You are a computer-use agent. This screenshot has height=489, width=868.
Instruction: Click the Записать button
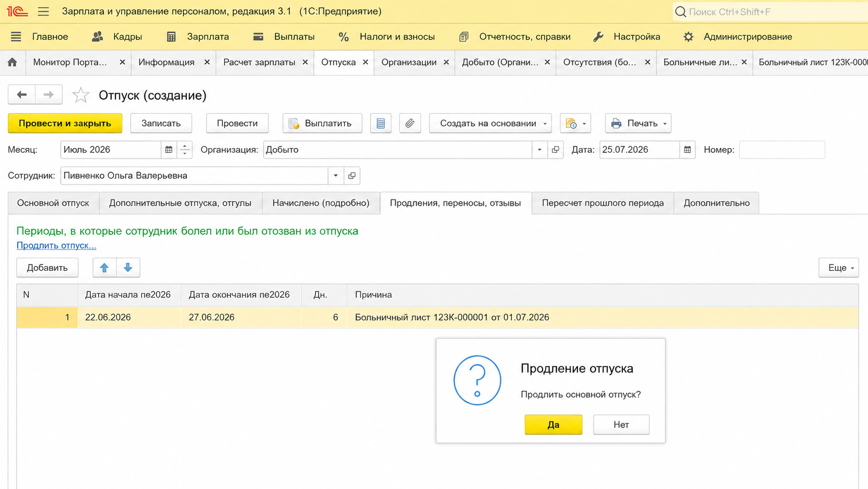pos(161,124)
